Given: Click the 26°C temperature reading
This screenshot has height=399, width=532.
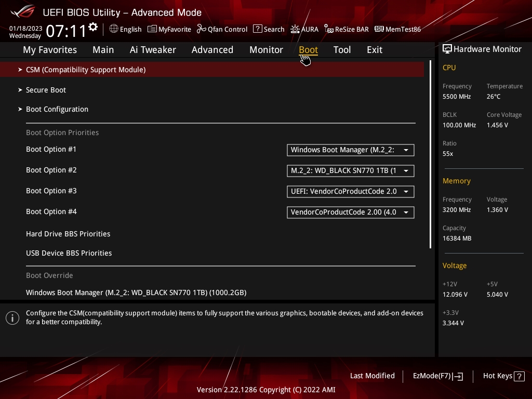Looking at the screenshot, I should click(494, 96).
